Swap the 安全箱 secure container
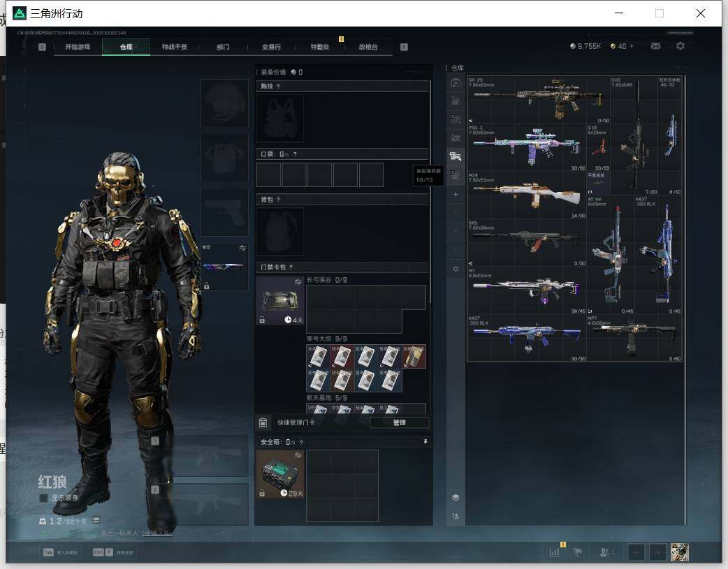This screenshot has width=728, height=569. [x=298, y=455]
